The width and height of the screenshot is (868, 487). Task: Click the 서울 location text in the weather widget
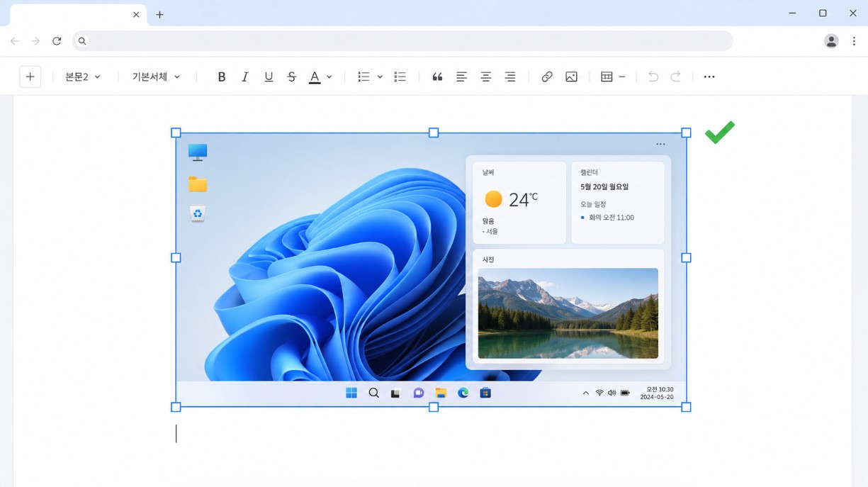tap(491, 232)
